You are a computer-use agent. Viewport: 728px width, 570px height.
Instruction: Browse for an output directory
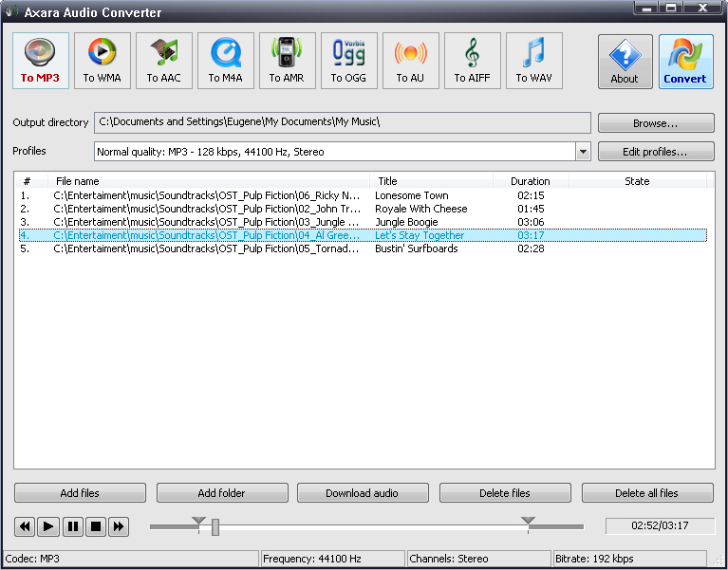(x=656, y=123)
